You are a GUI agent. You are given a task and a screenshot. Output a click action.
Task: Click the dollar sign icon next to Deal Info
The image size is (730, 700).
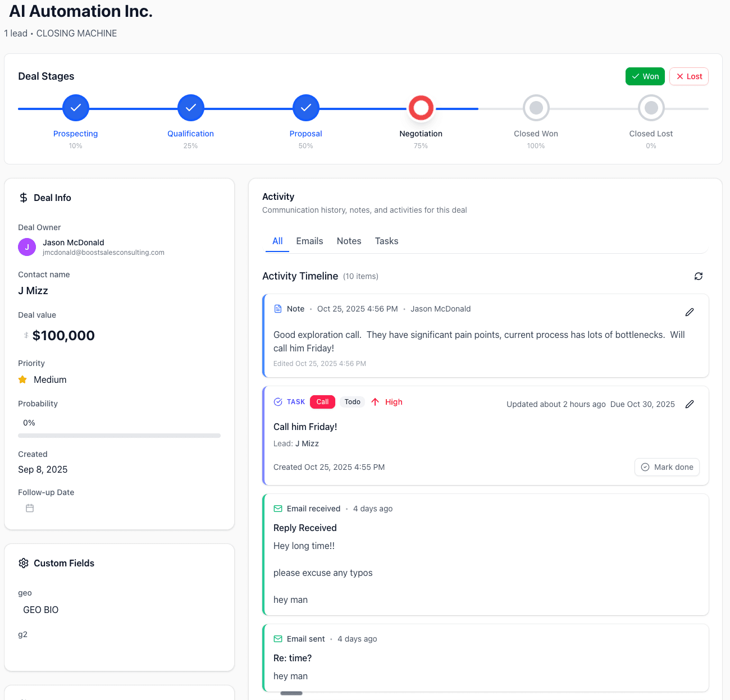(23, 198)
